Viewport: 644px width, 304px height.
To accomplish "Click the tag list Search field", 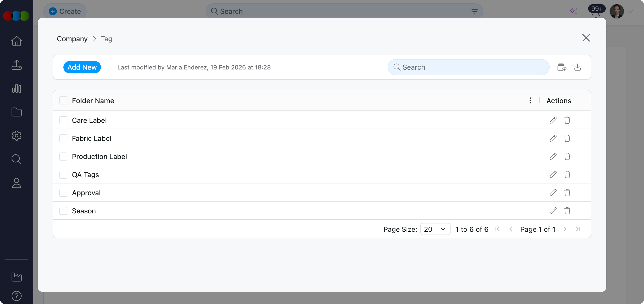I will click(468, 67).
